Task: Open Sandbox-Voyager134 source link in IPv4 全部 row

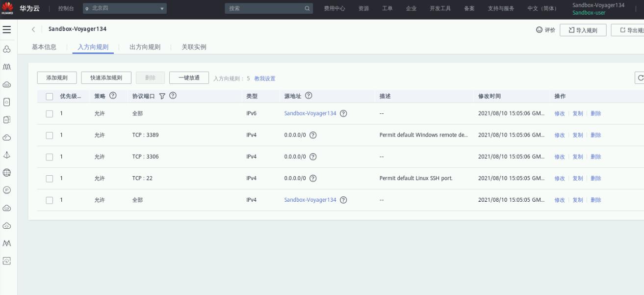Action: (310, 200)
